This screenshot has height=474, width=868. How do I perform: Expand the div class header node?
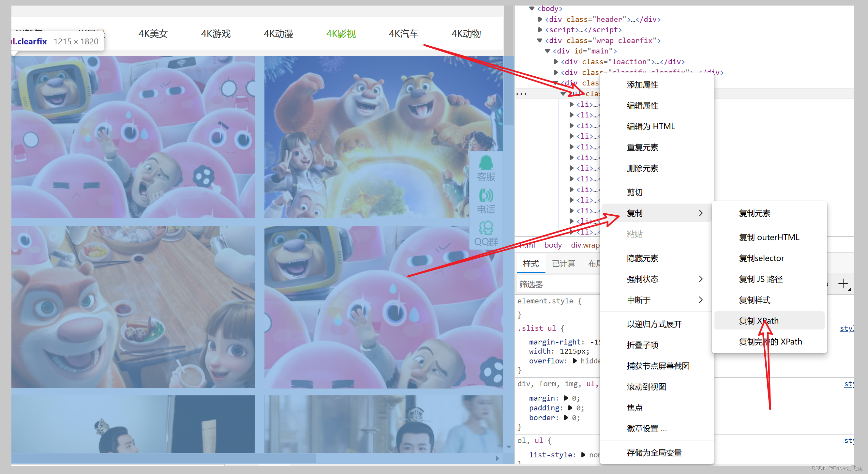click(540, 19)
